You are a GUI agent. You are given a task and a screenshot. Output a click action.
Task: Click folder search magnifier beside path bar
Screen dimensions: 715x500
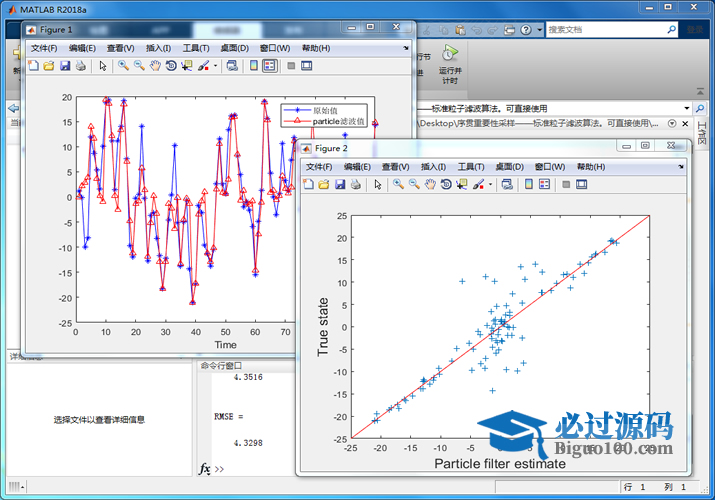click(700, 108)
